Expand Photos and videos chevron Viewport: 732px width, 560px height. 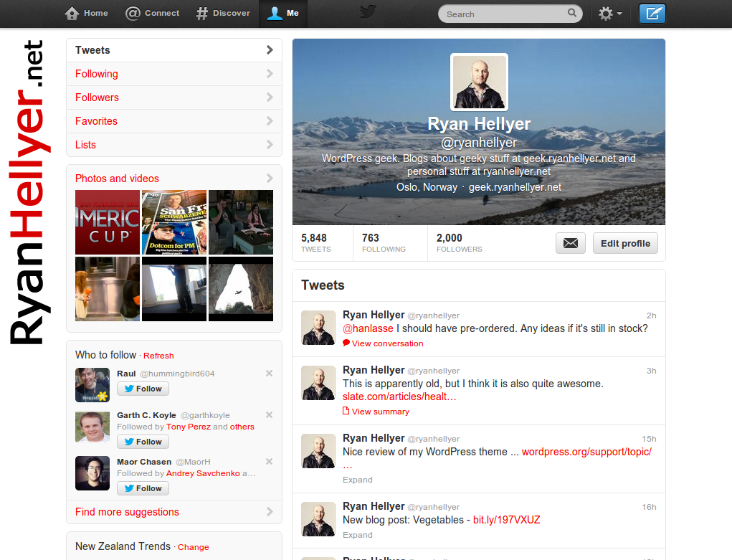270,179
